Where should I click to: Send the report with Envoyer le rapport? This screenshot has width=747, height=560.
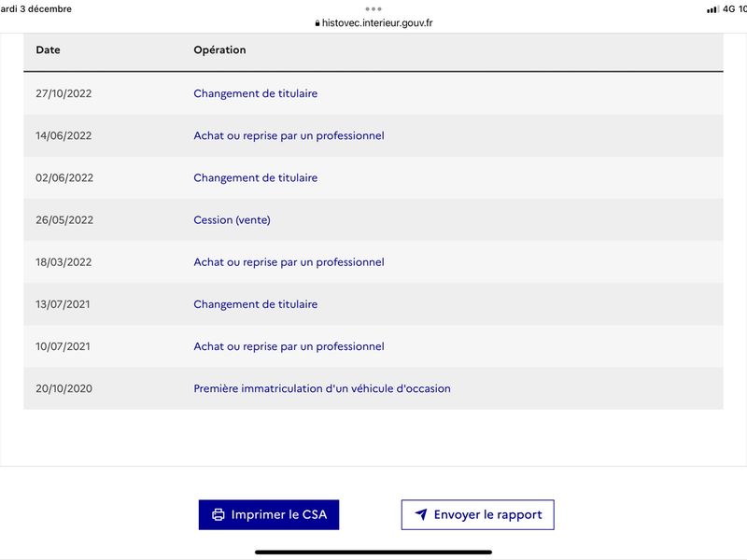pyautogui.click(x=478, y=515)
